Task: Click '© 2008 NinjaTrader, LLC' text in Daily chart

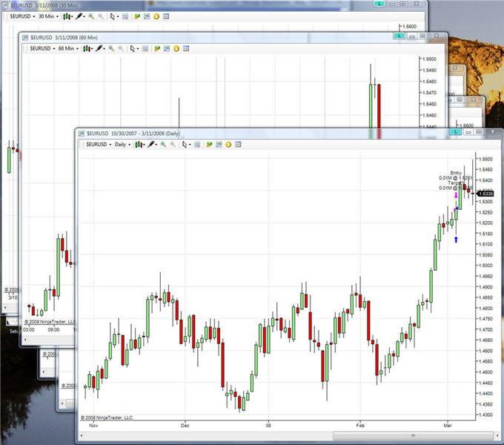Action: click(107, 418)
